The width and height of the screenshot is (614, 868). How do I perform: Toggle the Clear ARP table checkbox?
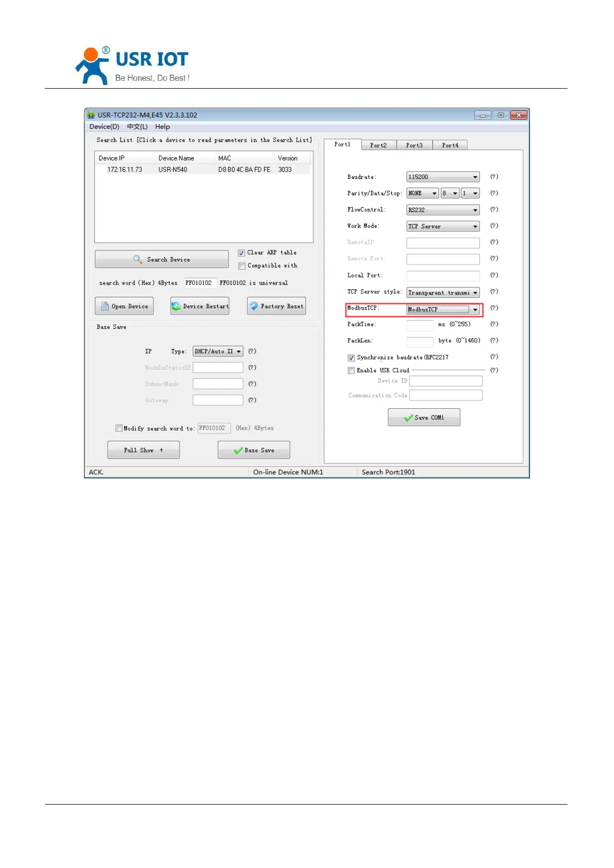coord(241,253)
